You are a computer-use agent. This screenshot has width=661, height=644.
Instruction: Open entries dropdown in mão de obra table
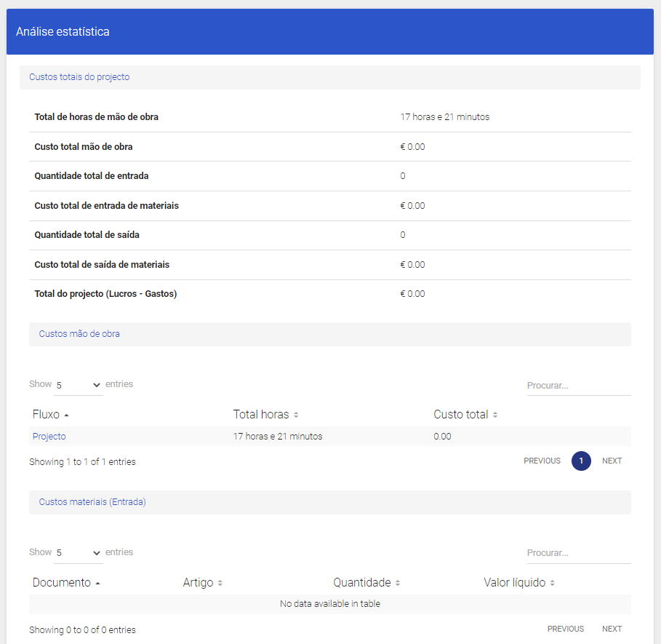click(78, 385)
